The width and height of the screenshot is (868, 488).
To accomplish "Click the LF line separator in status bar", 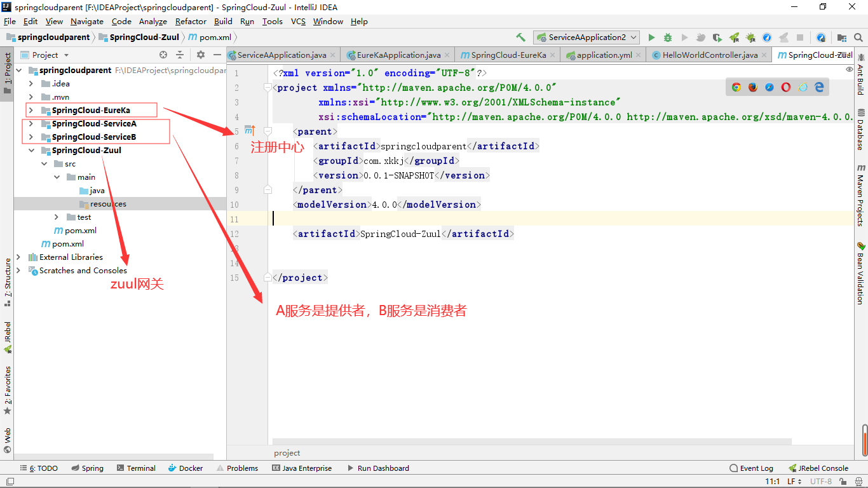I will [x=794, y=482].
